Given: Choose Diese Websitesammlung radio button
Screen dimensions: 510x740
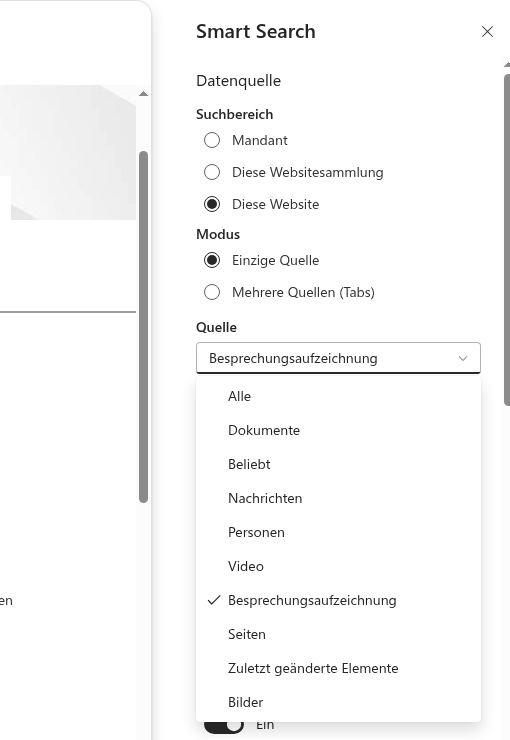Looking at the screenshot, I should (212, 172).
